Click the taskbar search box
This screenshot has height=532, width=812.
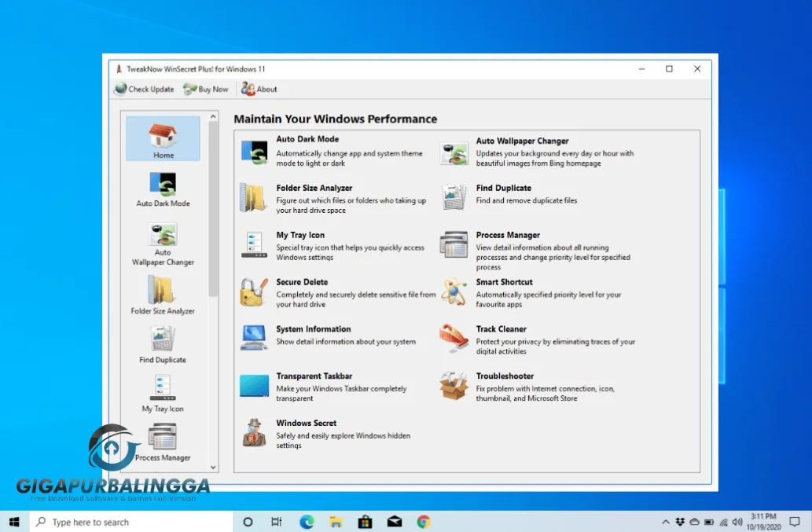pyautogui.click(x=131, y=522)
